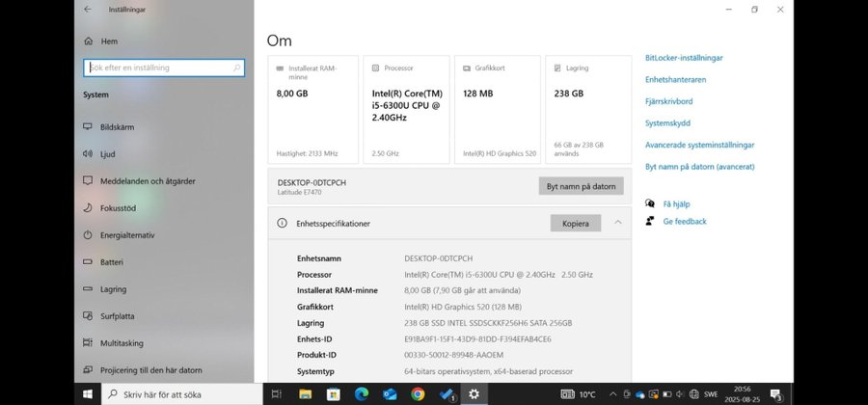
Task: Click the Ge feedback link
Action: [x=685, y=222]
